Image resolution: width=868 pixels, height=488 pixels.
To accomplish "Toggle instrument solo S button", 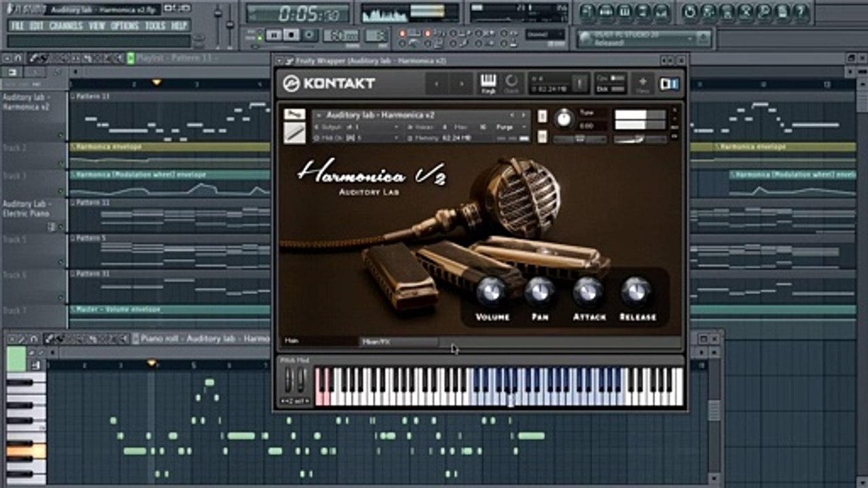I will pos(542,117).
